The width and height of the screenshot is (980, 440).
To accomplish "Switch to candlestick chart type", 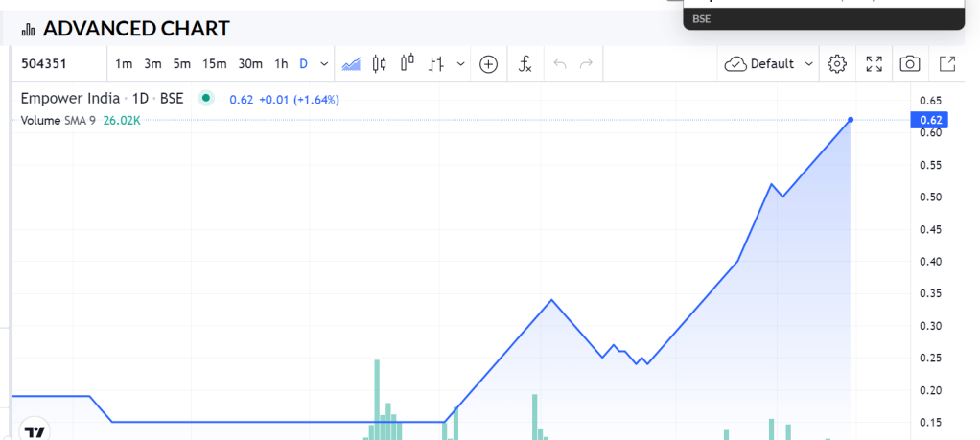I will (x=380, y=64).
